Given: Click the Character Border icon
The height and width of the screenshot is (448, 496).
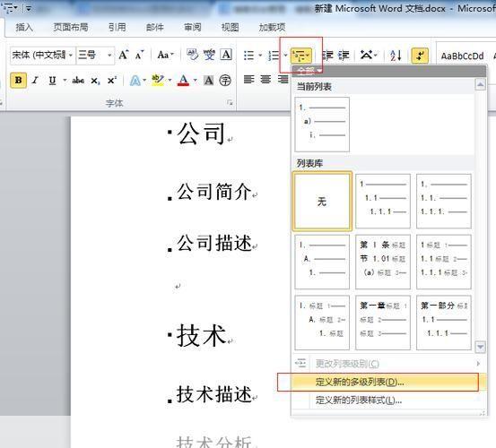Looking at the screenshot, I should (x=226, y=55).
